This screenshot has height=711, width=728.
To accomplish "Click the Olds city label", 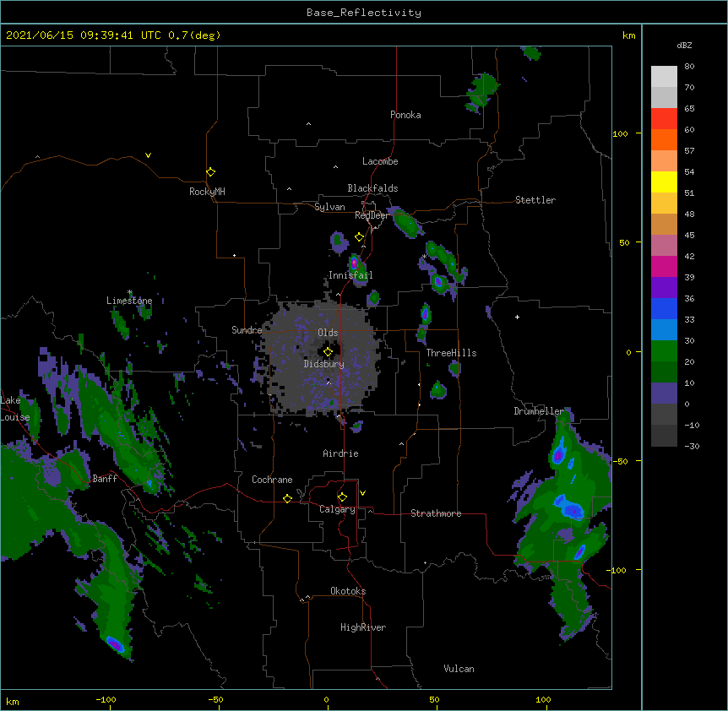I will point(328,333).
